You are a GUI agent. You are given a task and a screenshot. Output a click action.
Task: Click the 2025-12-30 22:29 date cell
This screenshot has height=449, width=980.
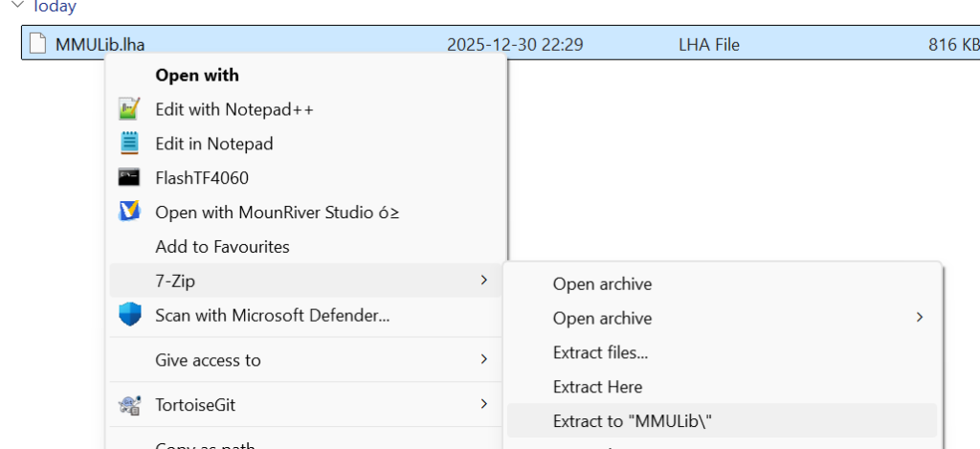[515, 44]
